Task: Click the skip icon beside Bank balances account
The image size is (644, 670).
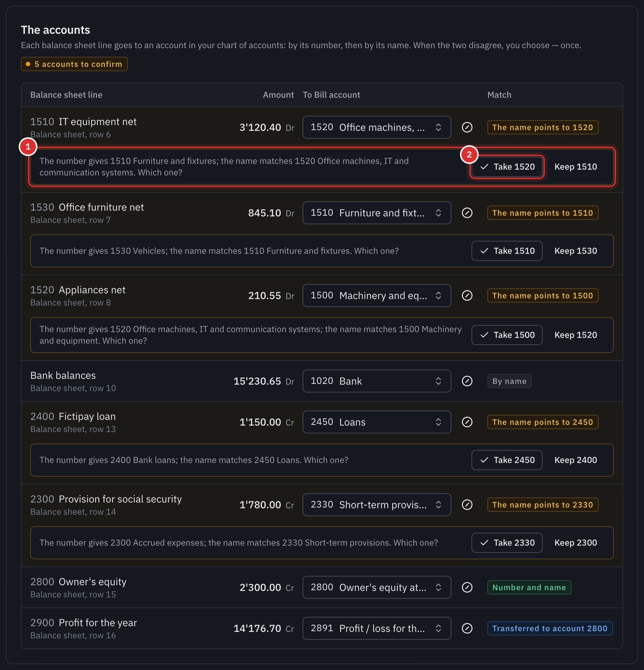Action: tap(467, 381)
